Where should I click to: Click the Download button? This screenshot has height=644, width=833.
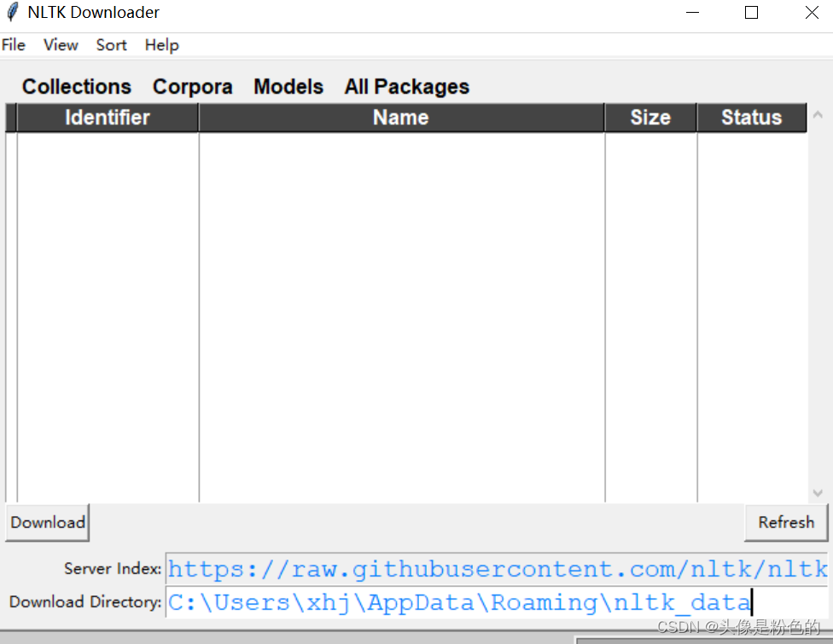[x=47, y=522]
